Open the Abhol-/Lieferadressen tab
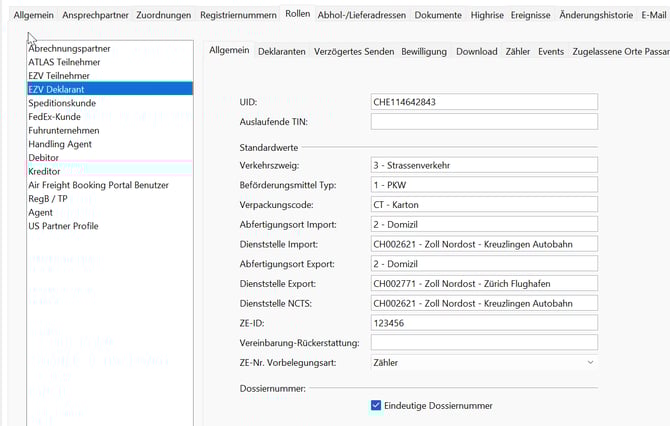 point(362,15)
